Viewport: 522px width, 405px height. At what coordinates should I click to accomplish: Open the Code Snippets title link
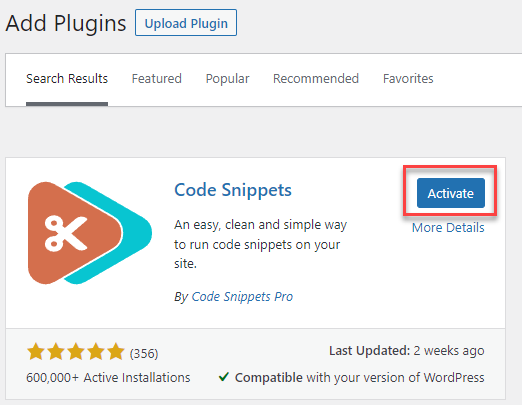tap(233, 190)
